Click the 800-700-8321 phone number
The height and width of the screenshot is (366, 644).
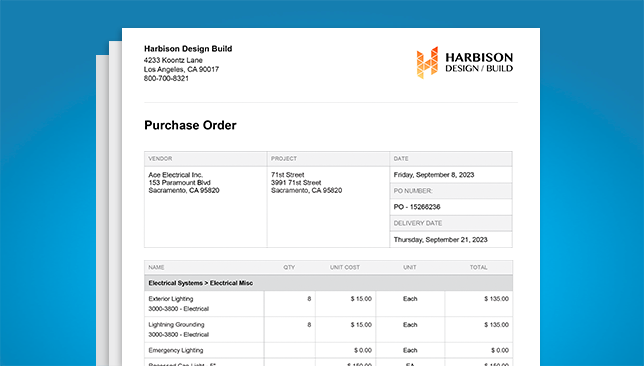click(166, 78)
